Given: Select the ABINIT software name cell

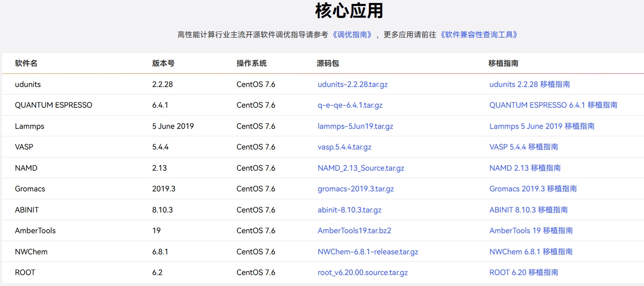Looking at the screenshot, I should pos(27,210).
